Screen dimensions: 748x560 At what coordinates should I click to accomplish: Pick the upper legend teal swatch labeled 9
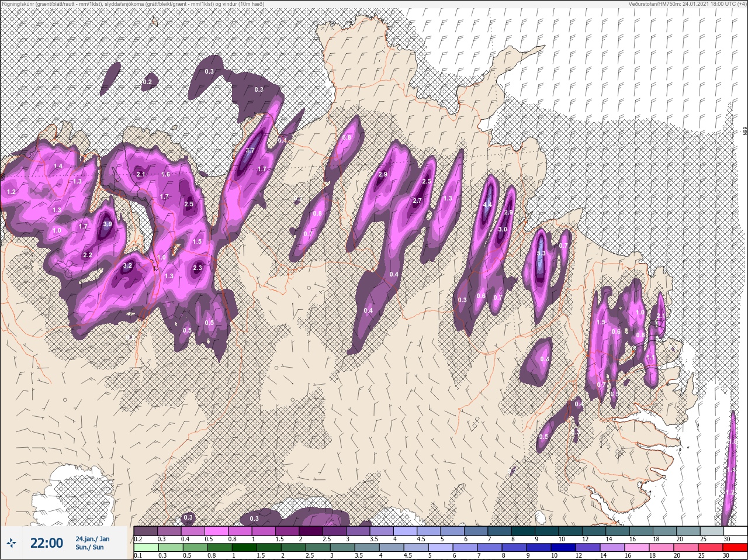(547, 531)
